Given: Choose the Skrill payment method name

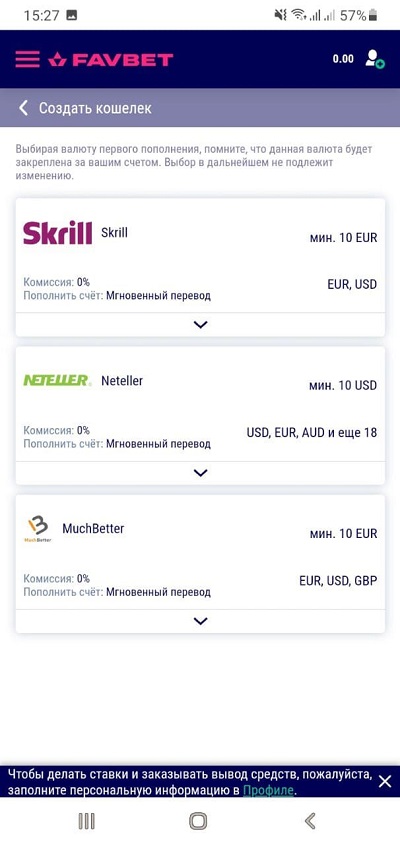Looking at the screenshot, I should (114, 233).
